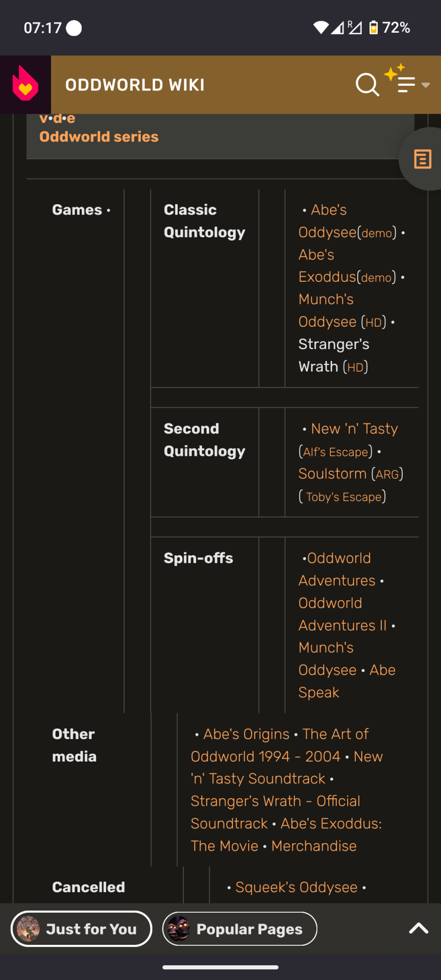The width and height of the screenshot is (441, 980).
Task: Switch to the Just for You tab
Action: pyautogui.click(x=81, y=929)
